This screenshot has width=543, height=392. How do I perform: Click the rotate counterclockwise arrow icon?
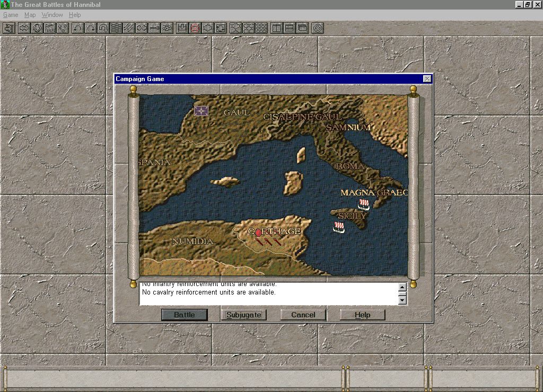click(78, 28)
